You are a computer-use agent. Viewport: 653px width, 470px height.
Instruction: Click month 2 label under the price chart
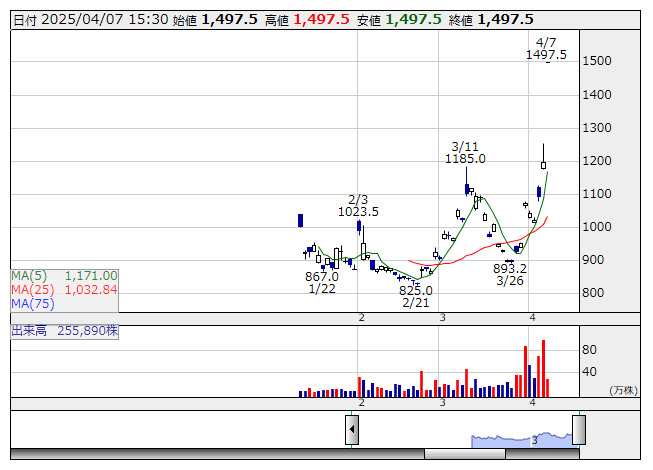click(x=361, y=318)
